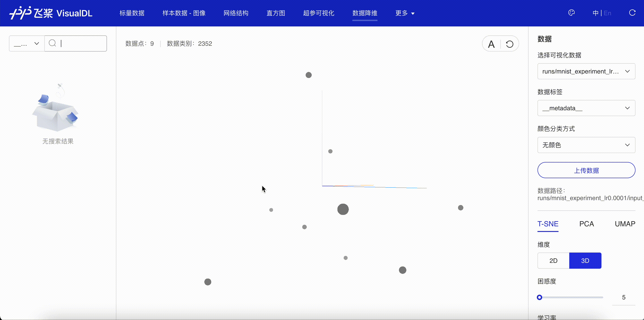Focus the search text input field
The width and height of the screenshot is (644, 320).
83,43
